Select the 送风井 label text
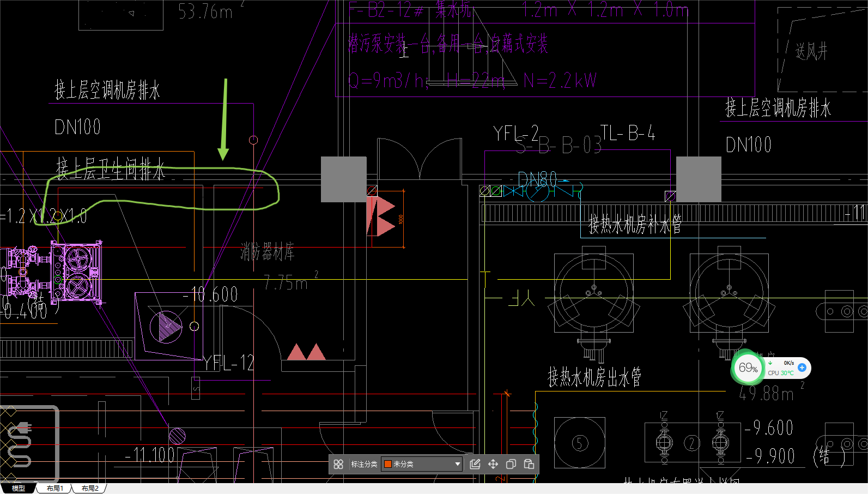 click(x=811, y=52)
